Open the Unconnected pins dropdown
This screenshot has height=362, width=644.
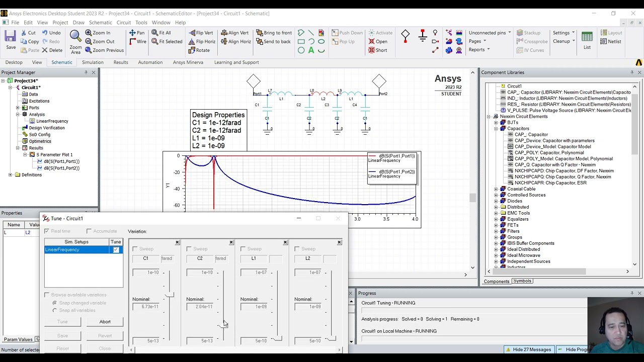490,33
